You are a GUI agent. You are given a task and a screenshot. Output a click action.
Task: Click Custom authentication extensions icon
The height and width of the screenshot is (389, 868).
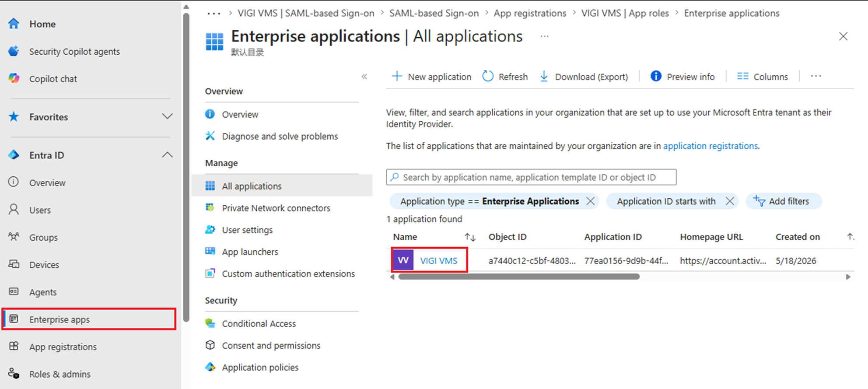coord(210,273)
